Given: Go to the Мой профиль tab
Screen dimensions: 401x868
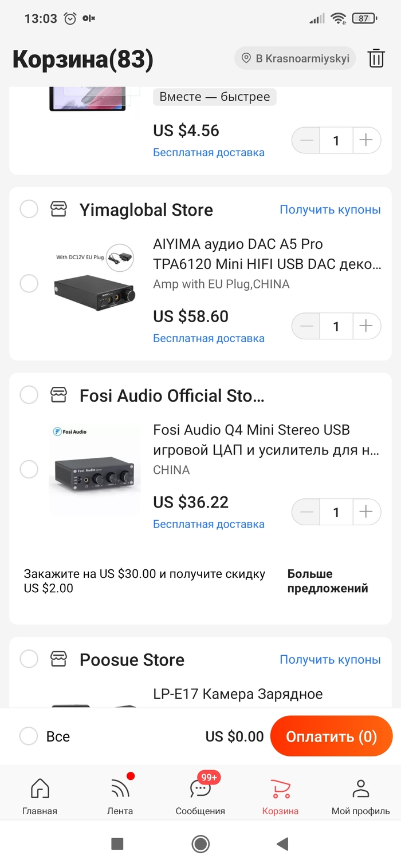Looking at the screenshot, I should [360, 795].
